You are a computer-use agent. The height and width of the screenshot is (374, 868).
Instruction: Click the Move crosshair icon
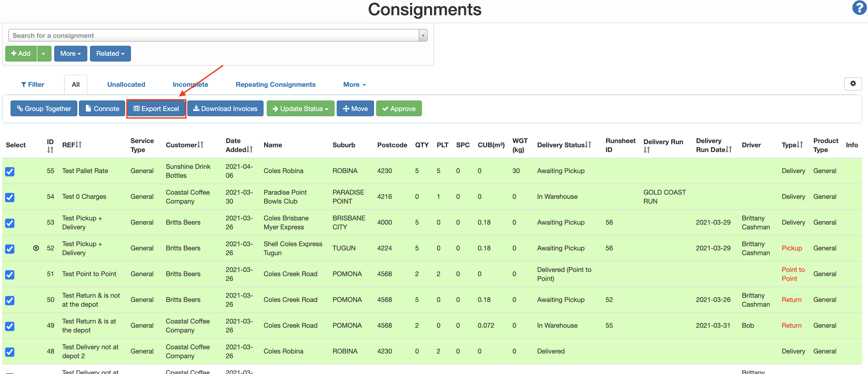(346, 109)
